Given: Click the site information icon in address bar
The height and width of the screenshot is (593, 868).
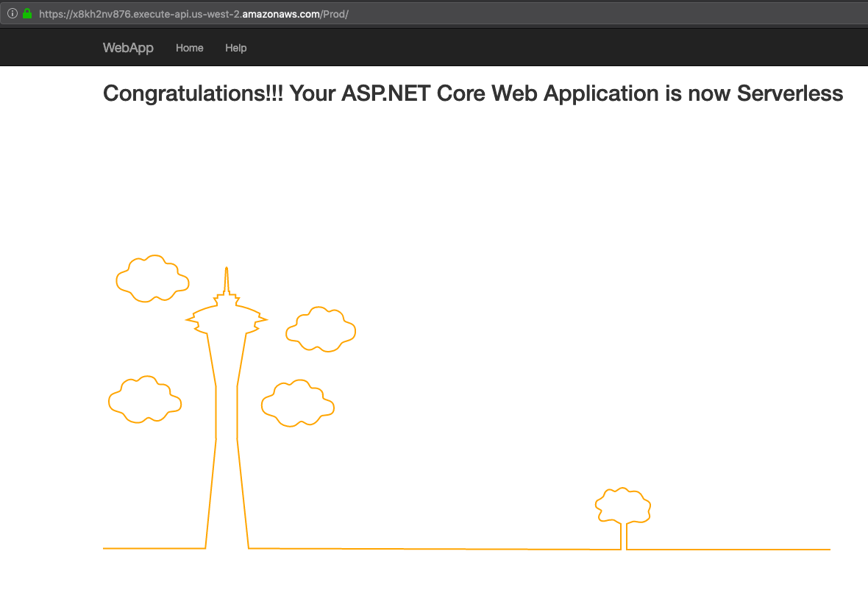Looking at the screenshot, I should click(13, 13).
